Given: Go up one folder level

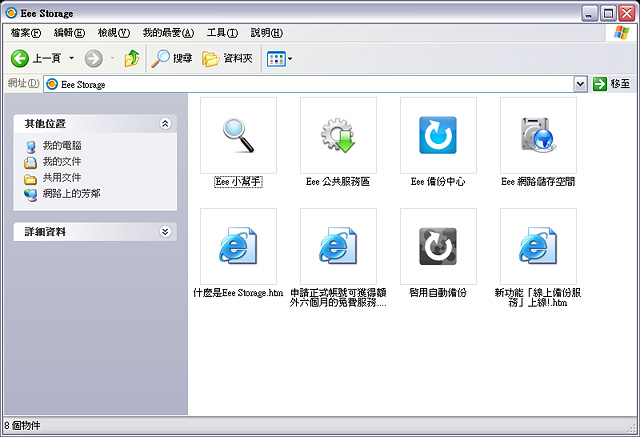Looking at the screenshot, I should (x=132, y=59).
